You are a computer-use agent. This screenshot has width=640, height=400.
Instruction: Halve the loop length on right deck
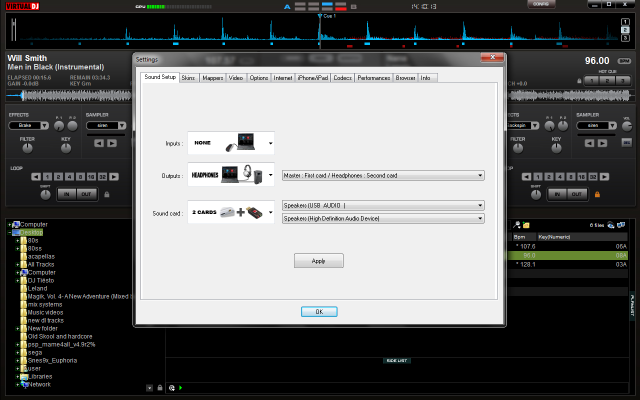[x=527, y=177]
